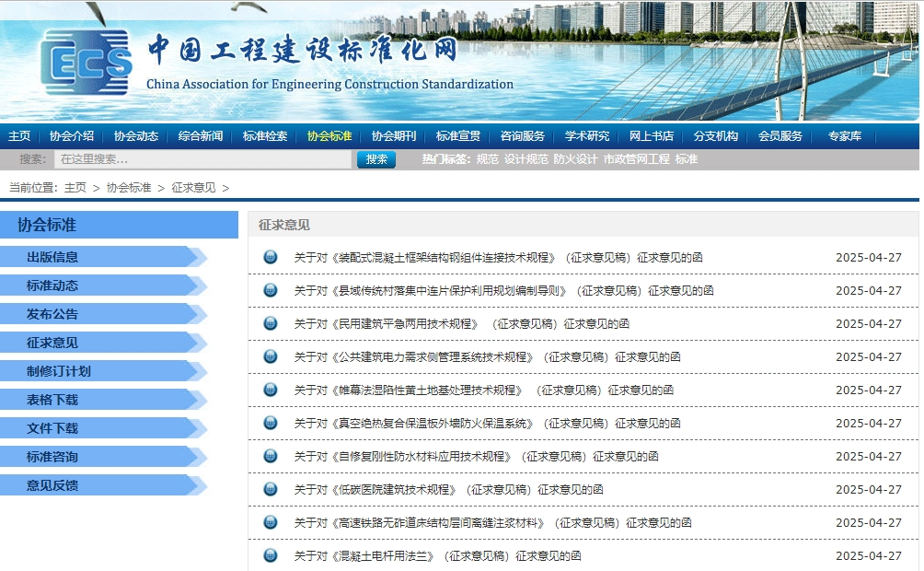Screen dimensions: 924x571
Task: Open the 自修复刚性防水材料应用技术规程 notice
Action: 476,457
